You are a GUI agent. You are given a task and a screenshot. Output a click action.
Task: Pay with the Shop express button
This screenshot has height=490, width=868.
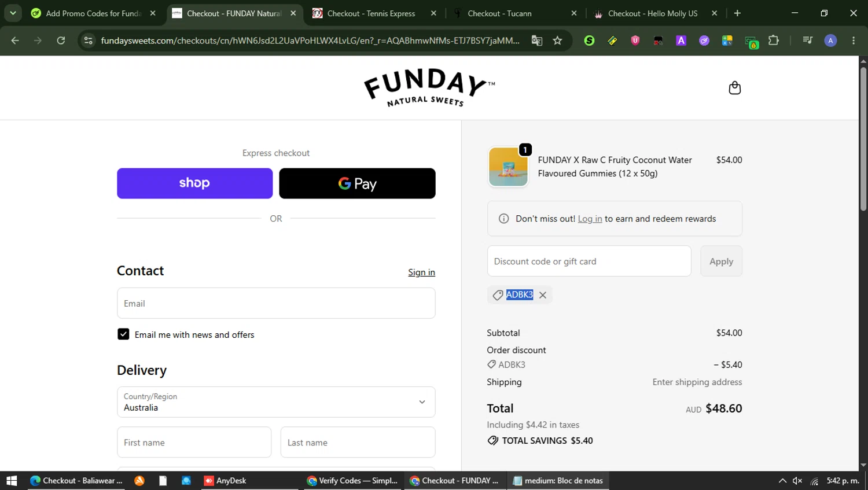point(194,183)
